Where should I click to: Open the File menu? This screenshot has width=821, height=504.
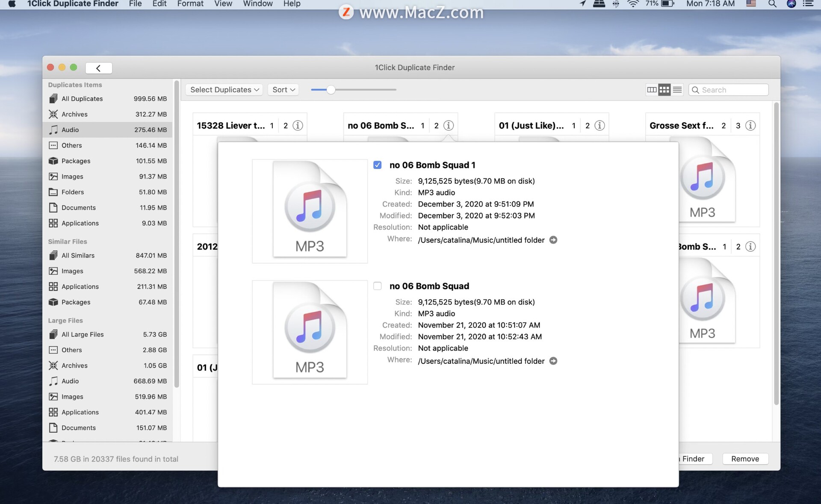coord(135,4)
